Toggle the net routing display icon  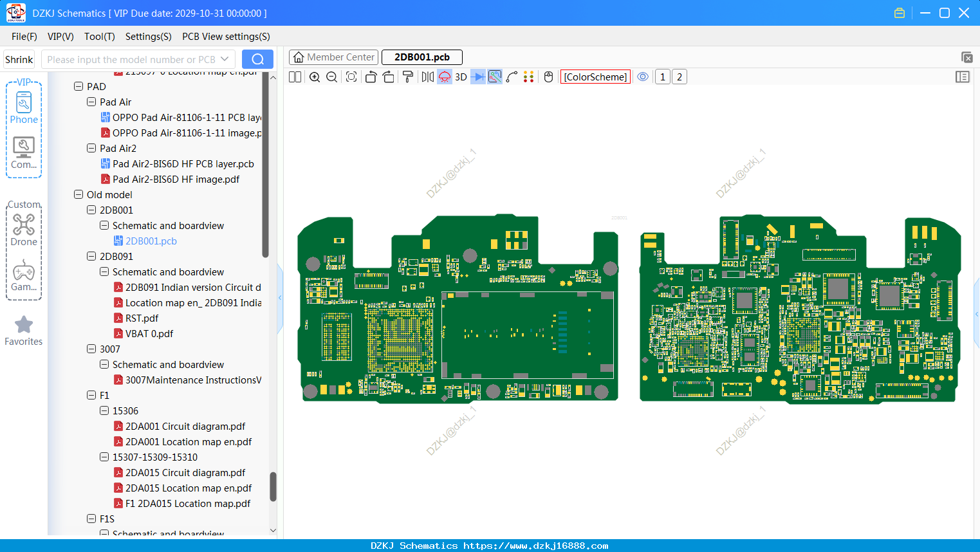pyautogui.click(x=495, y=77)
